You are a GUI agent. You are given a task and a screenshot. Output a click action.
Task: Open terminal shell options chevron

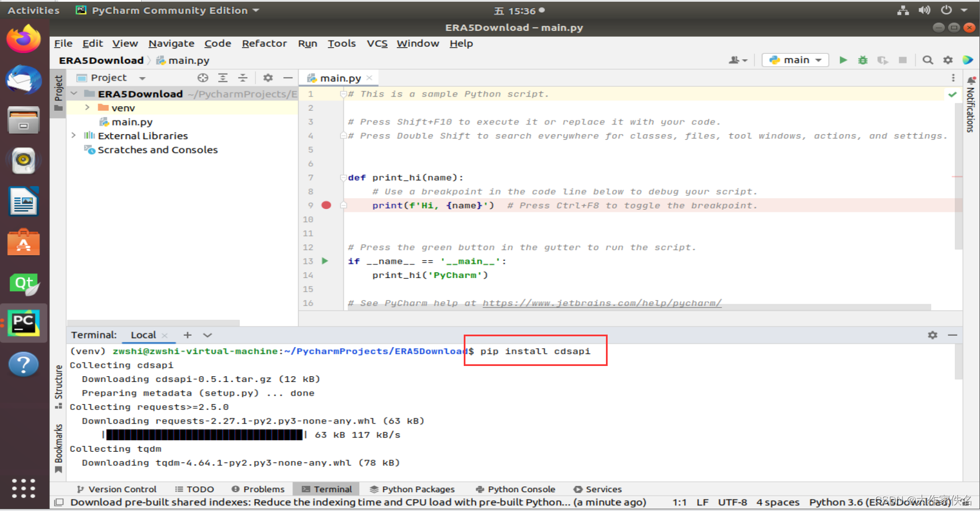click(207, 335)
